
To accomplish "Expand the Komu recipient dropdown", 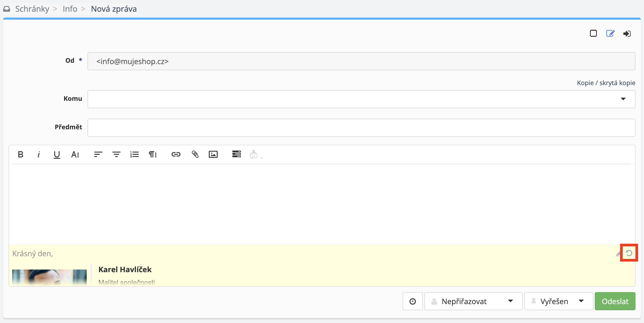I will click(x=623, y=99).
